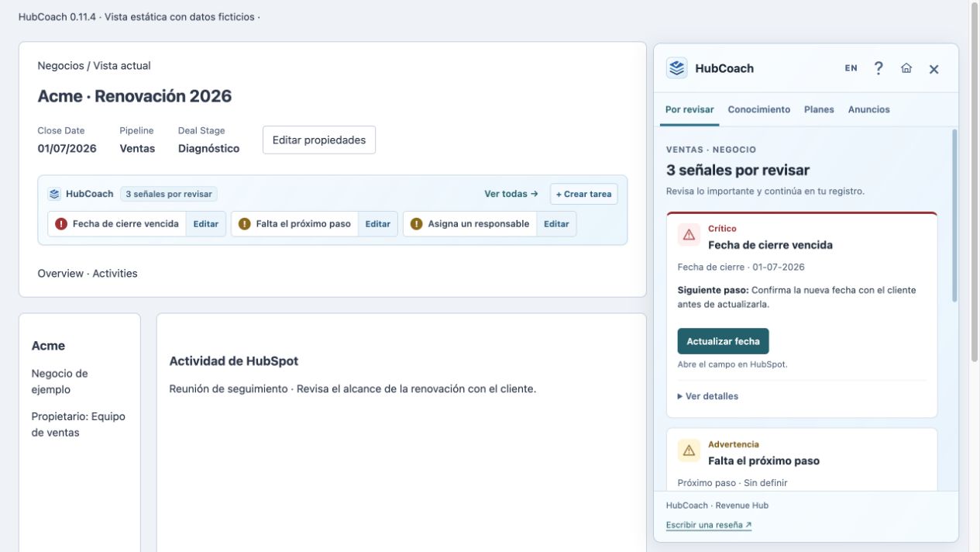Open the Planes tab
This screenshot has height=552, width=980.
pyautogui.click(x=819, y=110)
